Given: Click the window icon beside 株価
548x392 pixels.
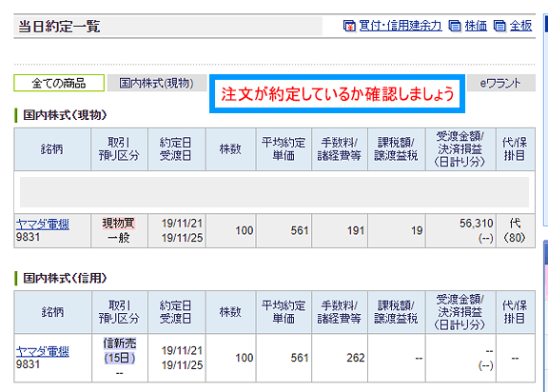Looking at the screenshot, I should pyautogui.click(x=455, y=26).
